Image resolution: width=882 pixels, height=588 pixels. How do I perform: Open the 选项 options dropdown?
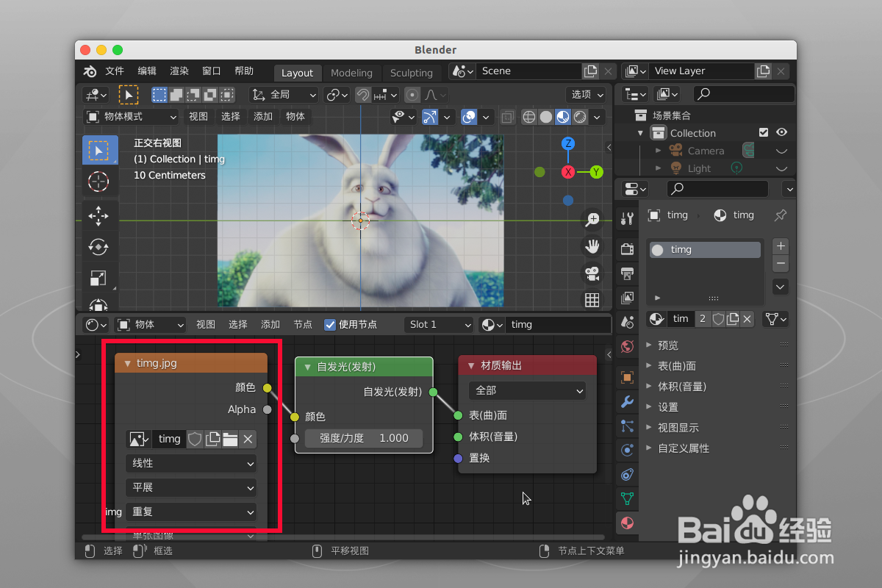point(586,95)
